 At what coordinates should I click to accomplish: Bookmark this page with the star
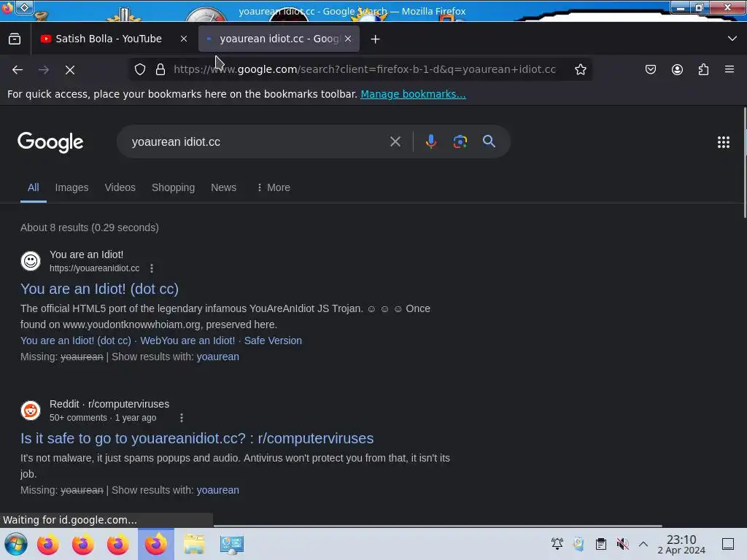(580, 69)
